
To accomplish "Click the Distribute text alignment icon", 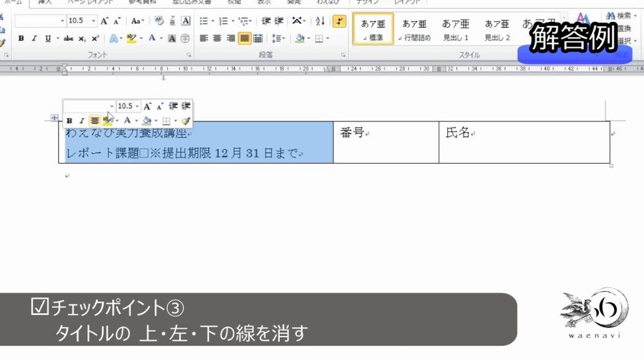I will pos(258,38).
